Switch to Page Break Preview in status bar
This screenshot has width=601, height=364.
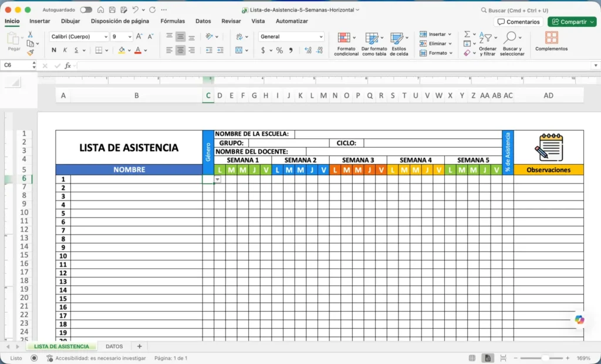click(503, 358)
